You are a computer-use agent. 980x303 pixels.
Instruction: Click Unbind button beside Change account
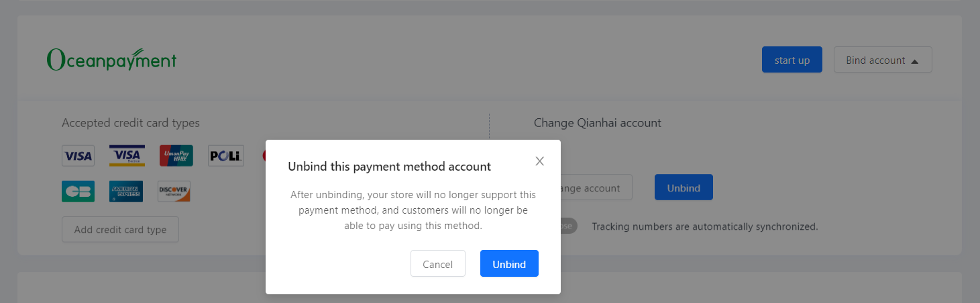pos(684,187)
